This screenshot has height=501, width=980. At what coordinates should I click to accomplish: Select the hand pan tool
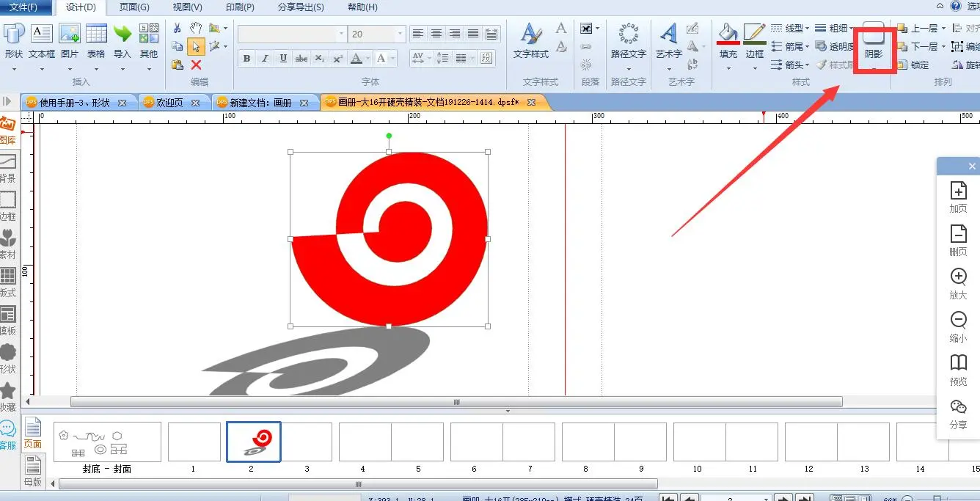[x=196, y=28]
